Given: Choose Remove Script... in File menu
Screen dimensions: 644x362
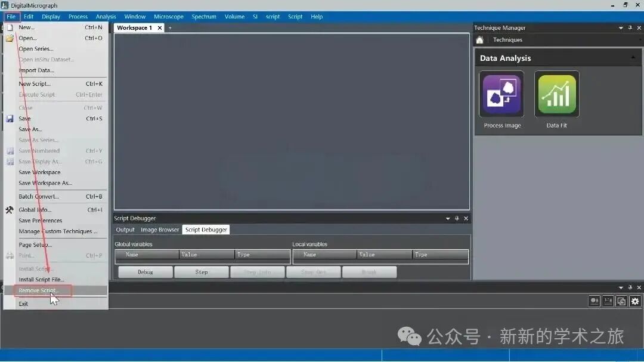Looking at the screenshot, I should 56,290.
